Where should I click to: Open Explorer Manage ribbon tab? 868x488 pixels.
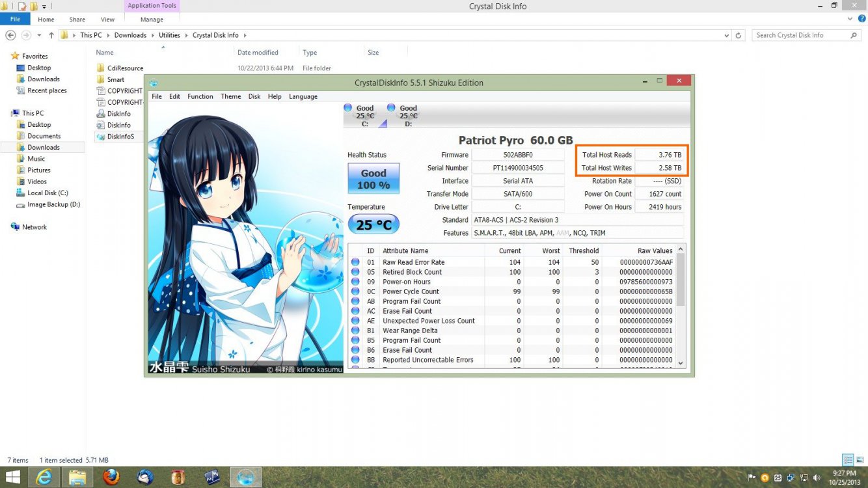tap(152, 20)
